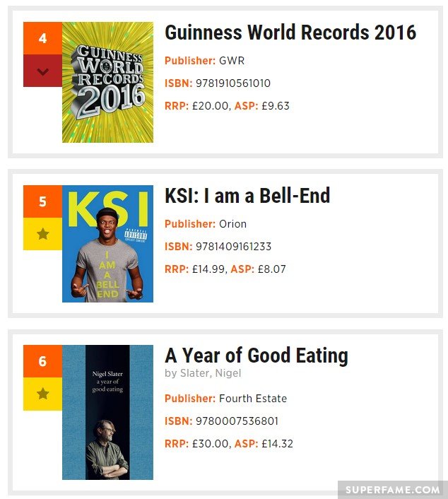Open the Guinness World Records 2016 title
The width and height of the screenshot is (448, 499).
point(290,33)
